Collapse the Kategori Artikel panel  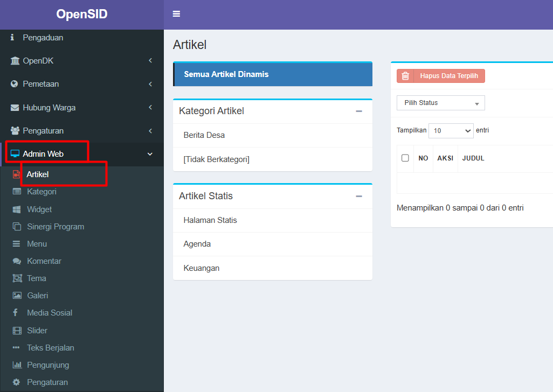point(359,111)
